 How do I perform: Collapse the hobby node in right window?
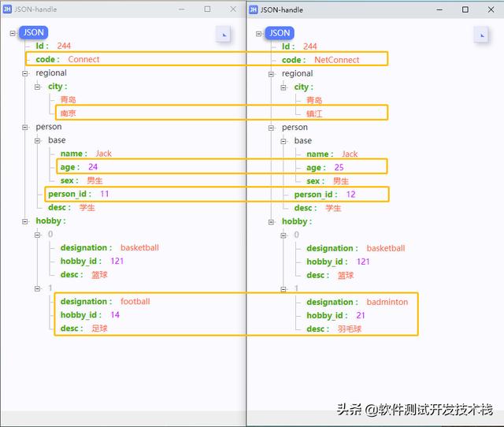[x=271, y=222]
